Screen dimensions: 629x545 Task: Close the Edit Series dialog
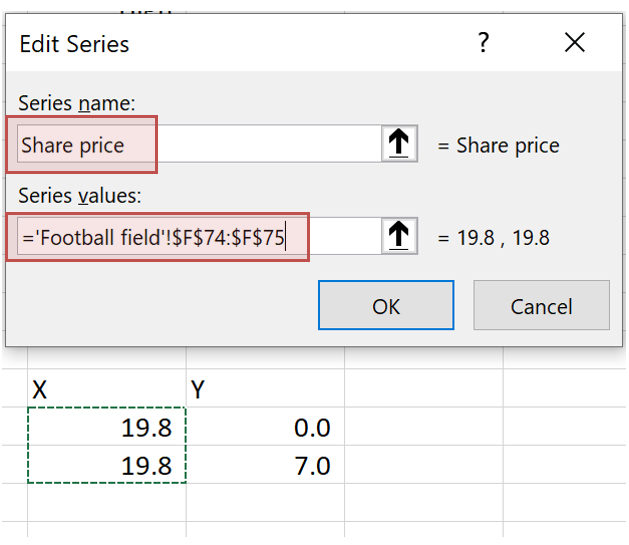tap(574, 43)
